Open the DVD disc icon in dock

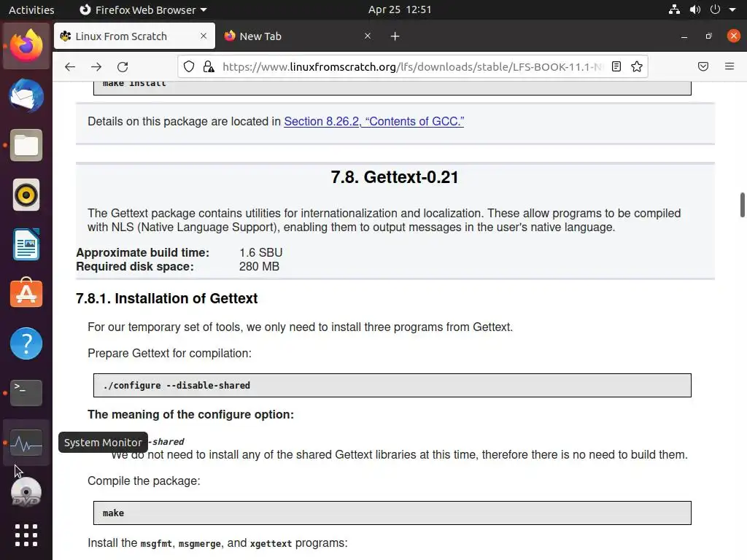[x=26, y=492]
